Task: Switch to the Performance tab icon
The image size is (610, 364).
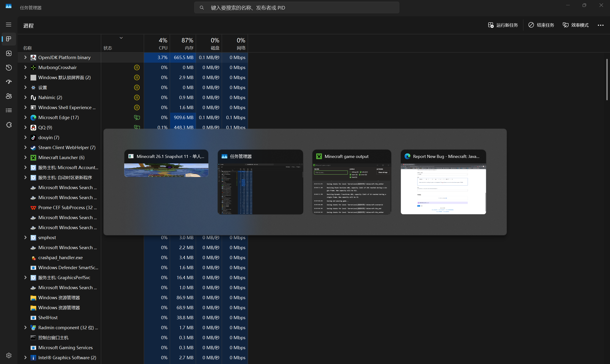Action: [x=9, y=53]
